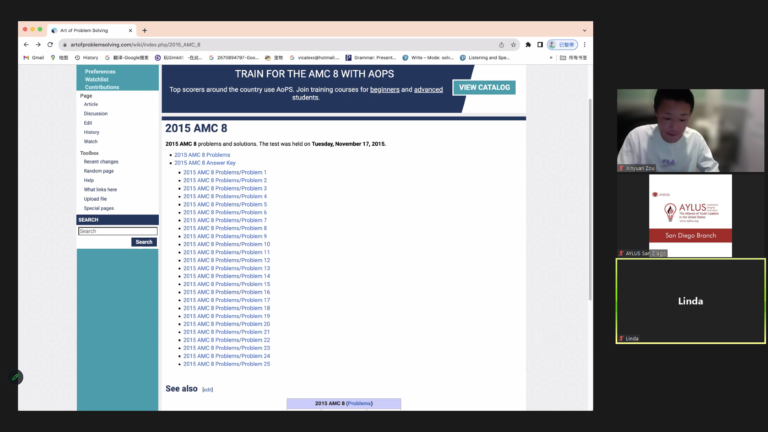
Task: Expand the tab search chevron
Action: tap(584, 30)
